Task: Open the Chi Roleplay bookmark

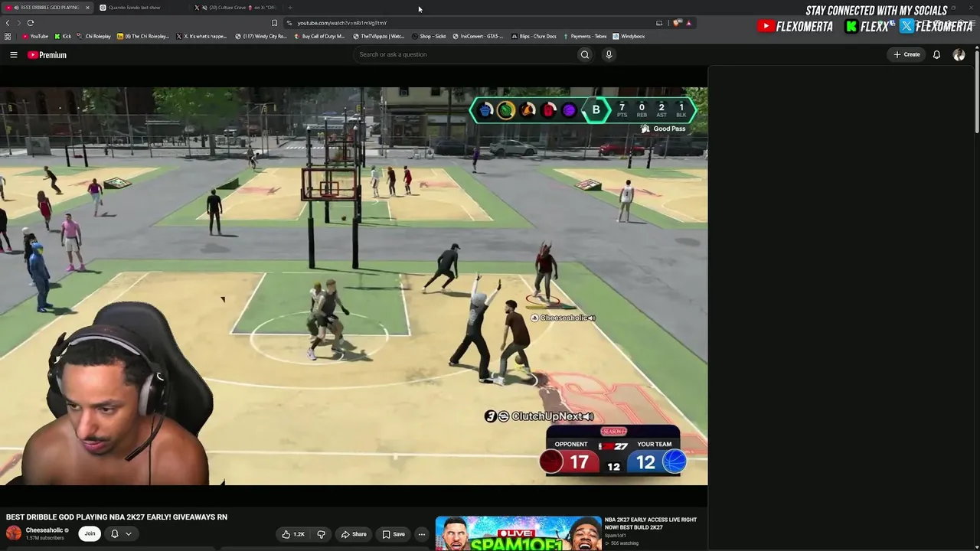Action: (x=94, y=36)
